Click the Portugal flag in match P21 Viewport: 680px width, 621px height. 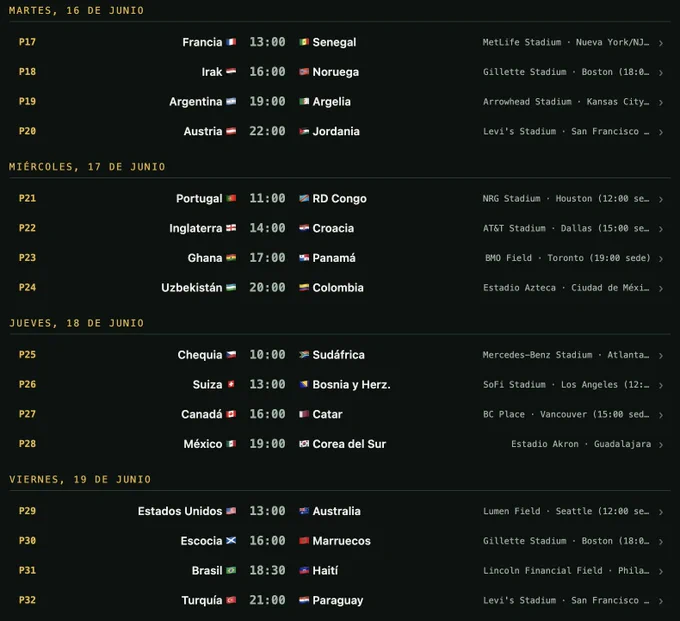(x=231, y=198)
